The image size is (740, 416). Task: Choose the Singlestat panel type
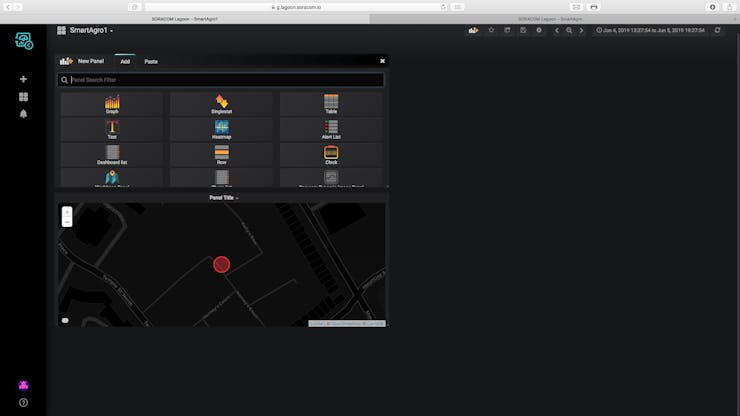coord(221,104)
